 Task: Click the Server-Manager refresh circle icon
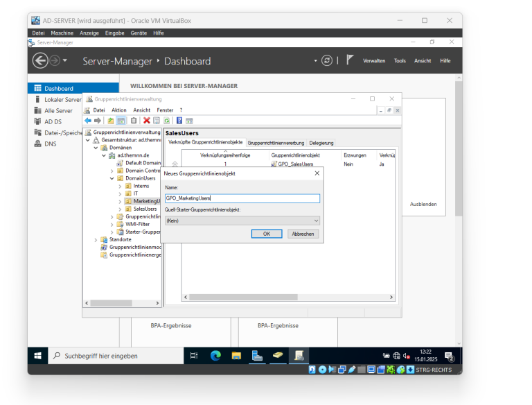[327, 61]
